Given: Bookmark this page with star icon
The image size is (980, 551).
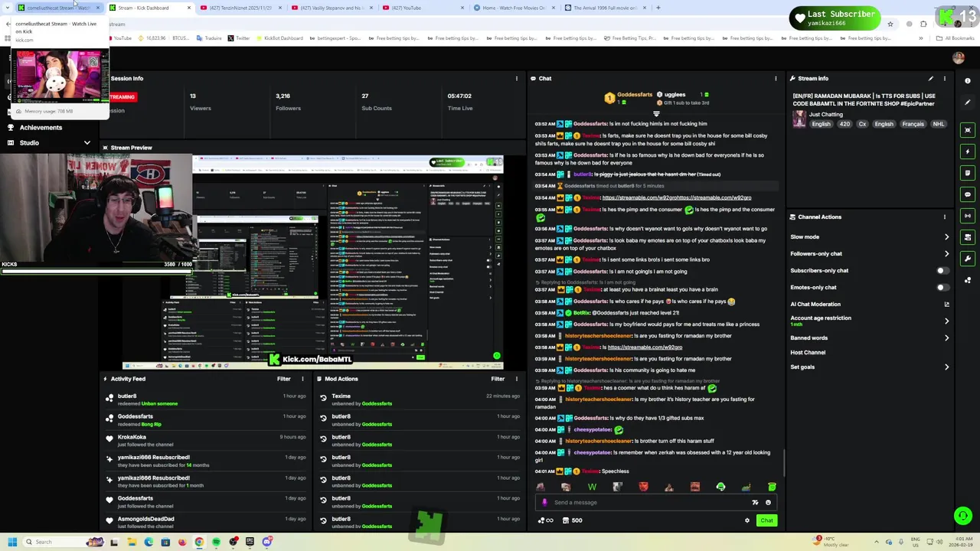Looking at the screenshot, I should [890, 24].
